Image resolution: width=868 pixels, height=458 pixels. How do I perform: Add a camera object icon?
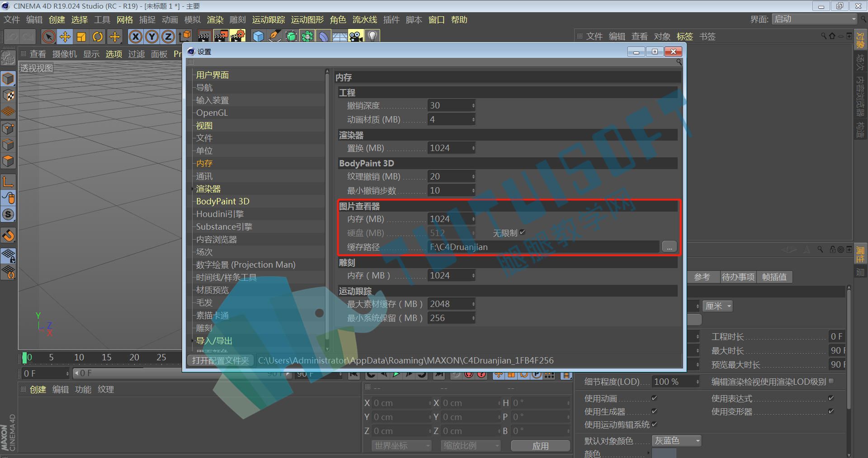click(x=356, y=36)
